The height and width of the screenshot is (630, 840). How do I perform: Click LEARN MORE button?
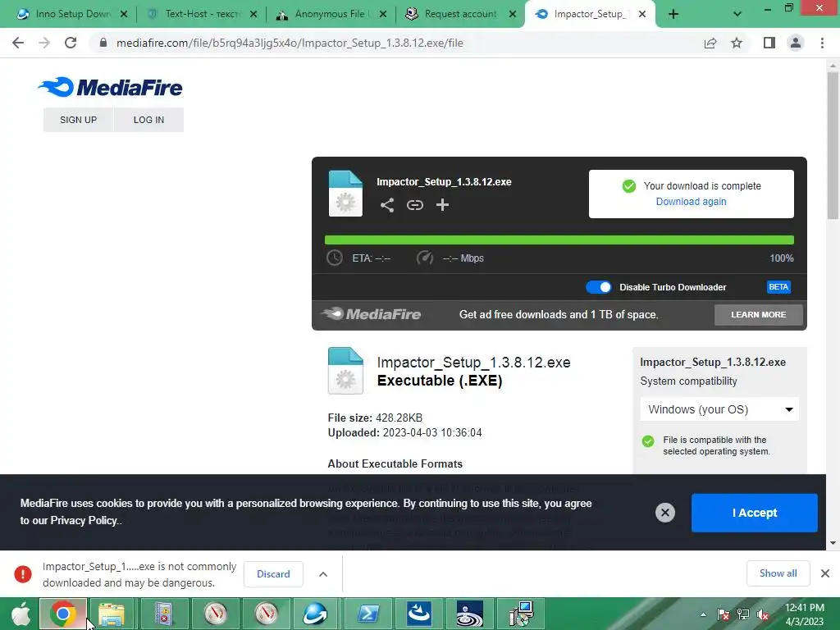pos(758,314)
